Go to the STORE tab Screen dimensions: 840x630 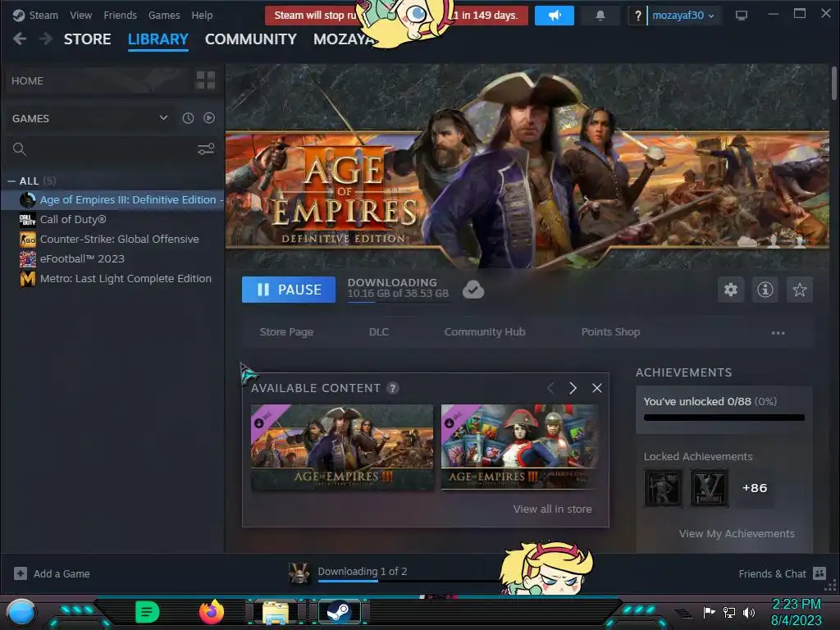87,39
